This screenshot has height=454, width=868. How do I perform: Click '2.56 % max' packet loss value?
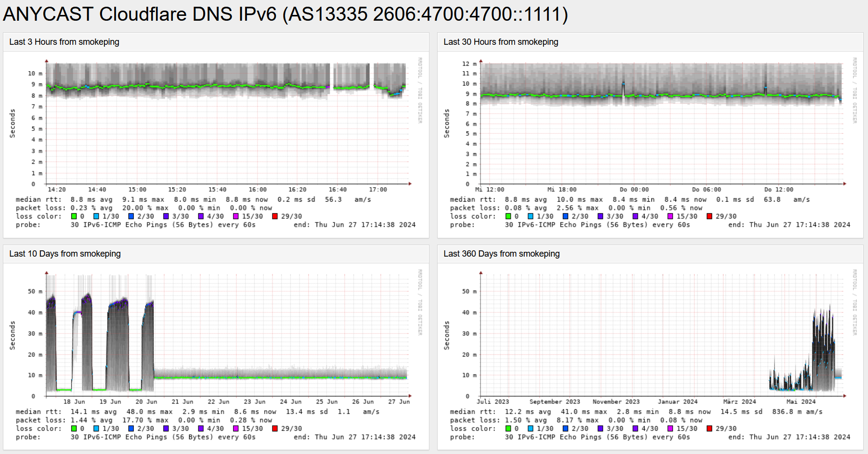coord(578,208)
